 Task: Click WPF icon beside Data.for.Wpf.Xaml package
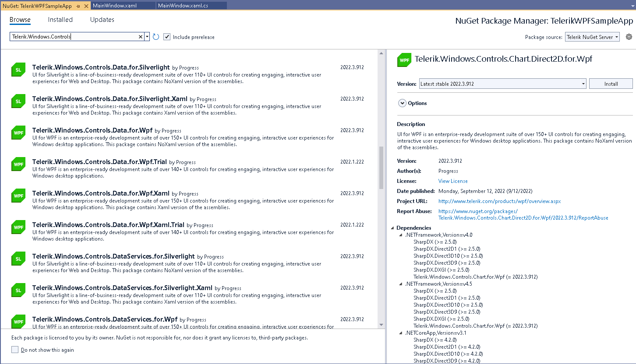(18, 196)
